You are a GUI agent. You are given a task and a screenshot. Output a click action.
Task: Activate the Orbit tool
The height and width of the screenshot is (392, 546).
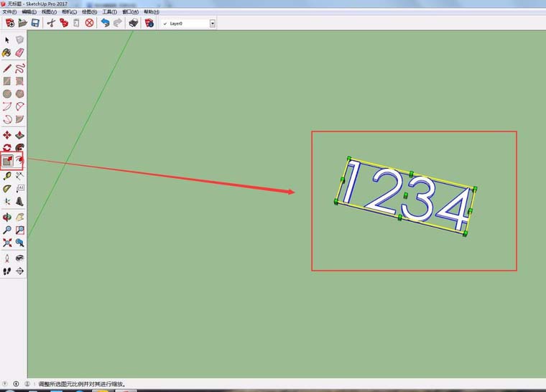click(x=7, y=216)
